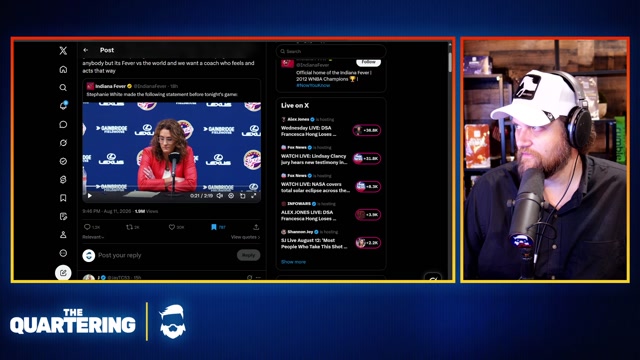Click The Quartering logo text
Viewport: 640px width, 360px height.
click(73, 322)
